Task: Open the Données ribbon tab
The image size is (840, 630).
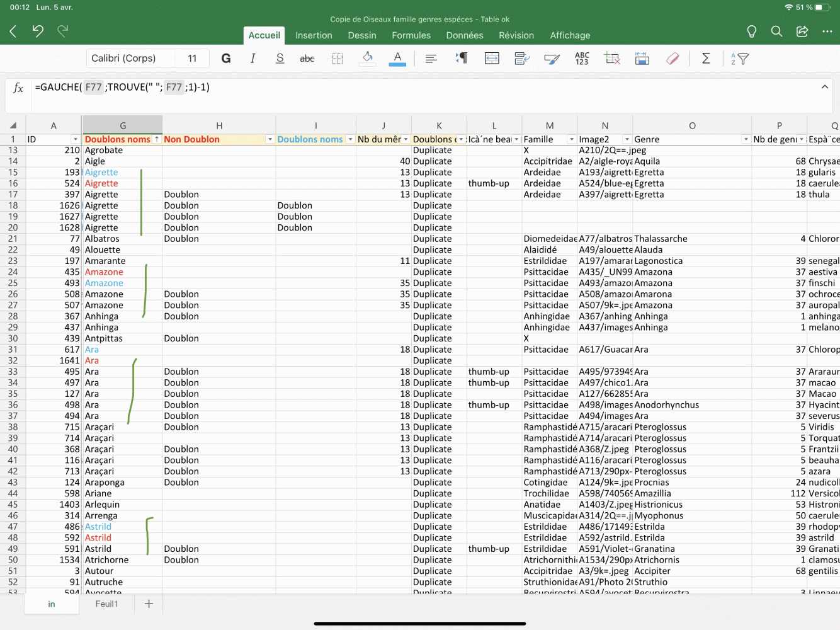Action: pyautogui.click(x=465, y=35)
